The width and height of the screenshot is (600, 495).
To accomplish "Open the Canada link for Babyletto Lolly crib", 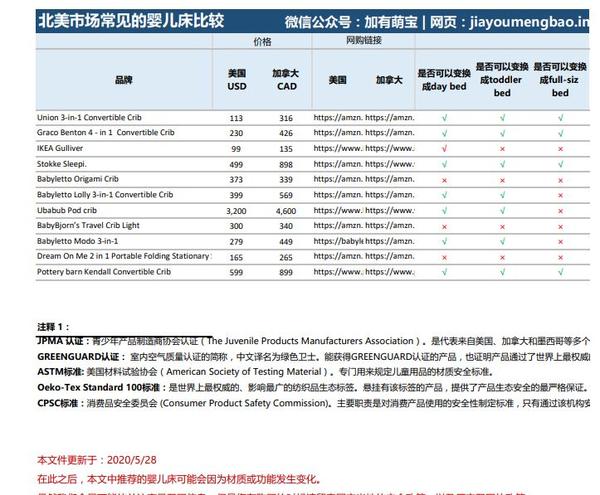I will [390, 195].
